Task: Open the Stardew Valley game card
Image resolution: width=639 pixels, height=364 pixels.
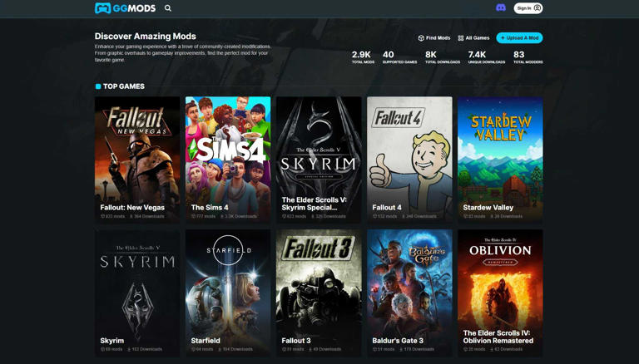Action: coord(500,160)
